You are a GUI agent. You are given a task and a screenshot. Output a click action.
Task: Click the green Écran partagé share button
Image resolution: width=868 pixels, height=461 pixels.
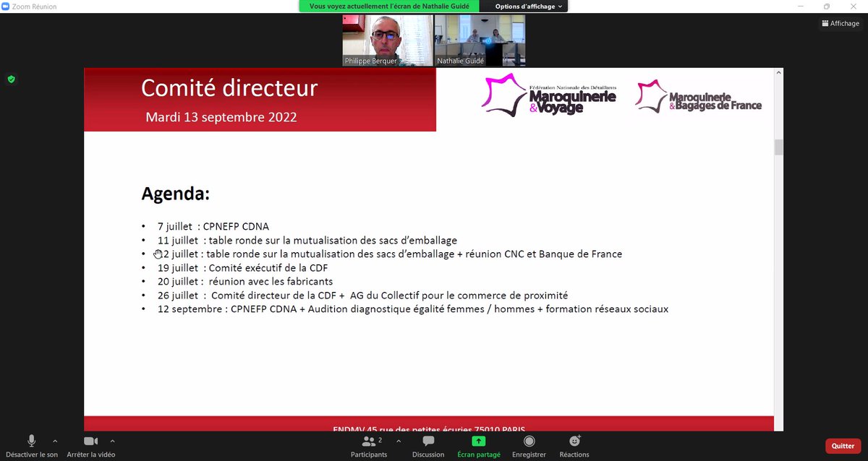point(479,446)
